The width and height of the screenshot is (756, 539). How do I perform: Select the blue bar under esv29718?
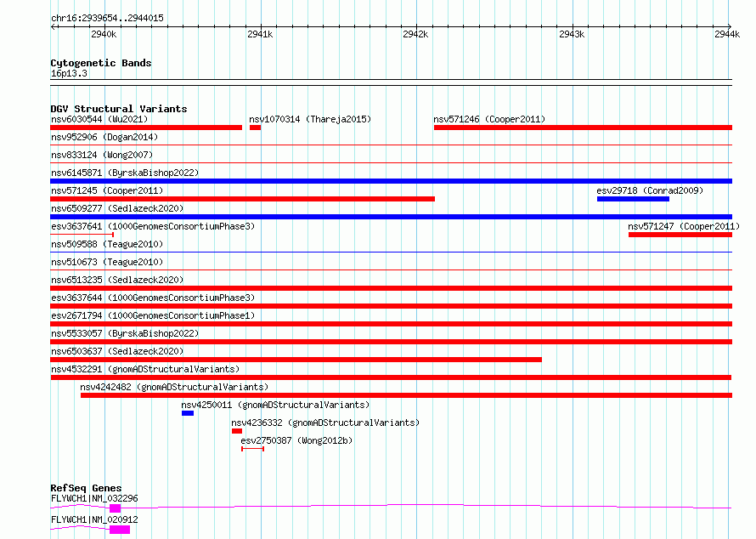[x=633, y=199]
